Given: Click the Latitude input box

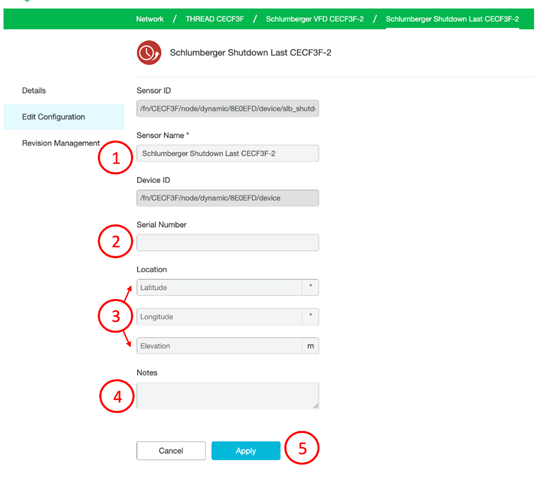Looking at the screenshot, I should 219,287.
